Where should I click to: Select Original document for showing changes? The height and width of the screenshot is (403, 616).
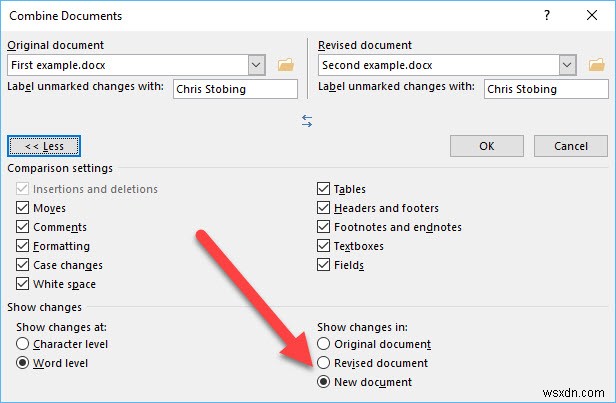(x=324, y=344)
